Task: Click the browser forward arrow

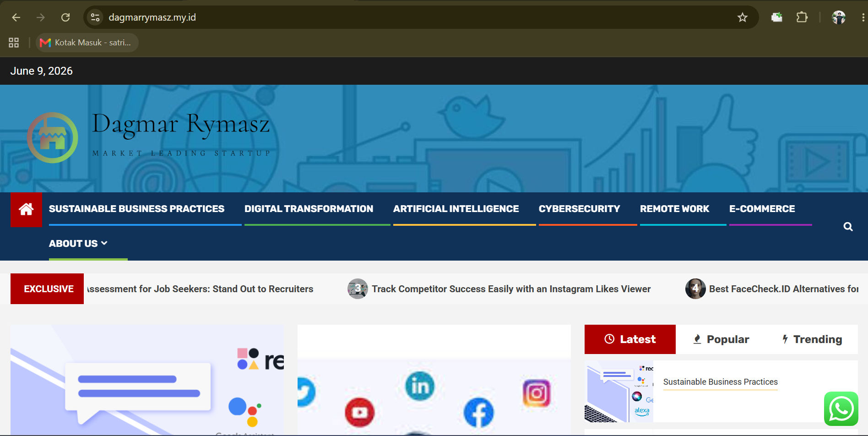Action: (x=41, y=17)
